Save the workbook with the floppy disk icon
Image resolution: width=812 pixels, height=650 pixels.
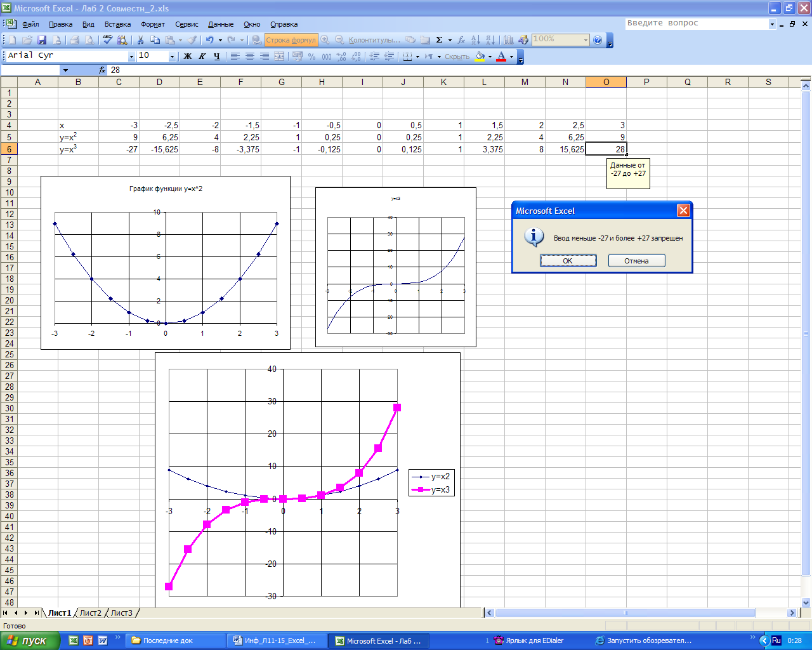pyautogui.click(x=42, y=40)
